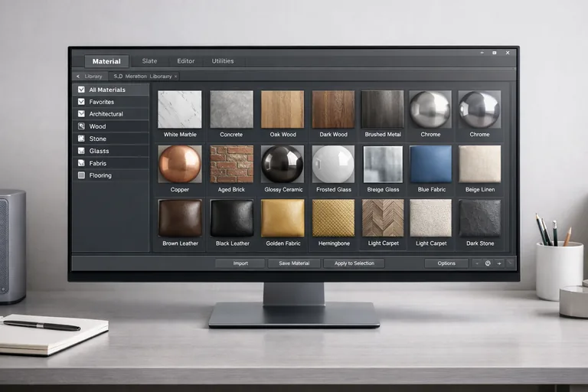
Task: Open the Options dropdown
Action: click(x=446, y=263)
